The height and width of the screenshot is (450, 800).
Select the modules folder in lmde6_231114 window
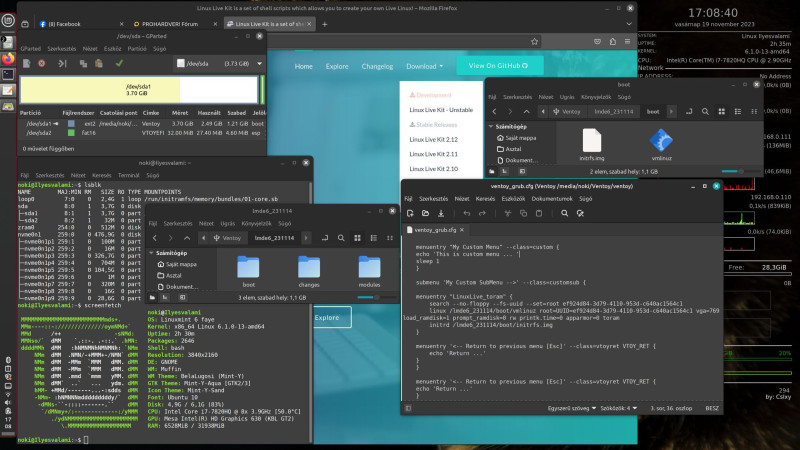(369, 271)
